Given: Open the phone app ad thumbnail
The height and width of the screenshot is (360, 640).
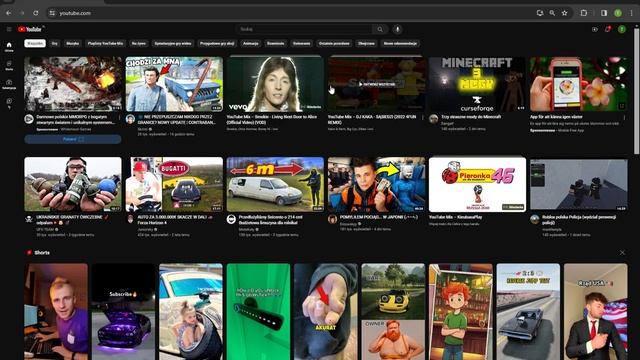Looking at the screenshot, I should 578,84.
